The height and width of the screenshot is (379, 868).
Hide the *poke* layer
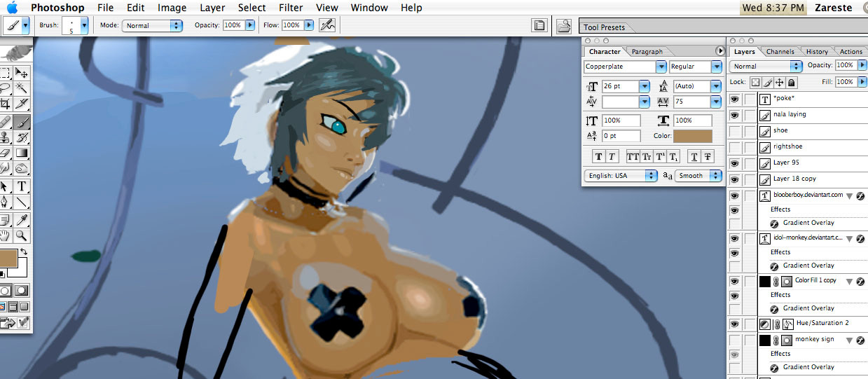click(735, 99)
